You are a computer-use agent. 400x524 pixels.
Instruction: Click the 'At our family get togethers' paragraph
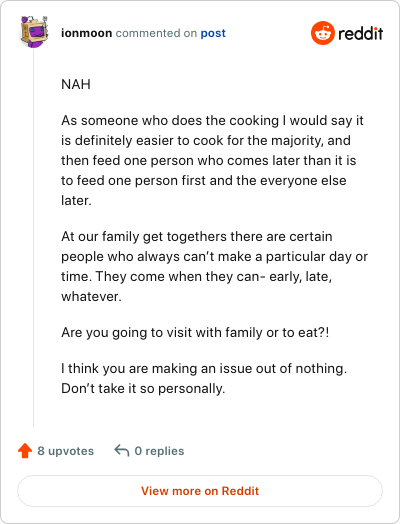click(x=214, y=266)
